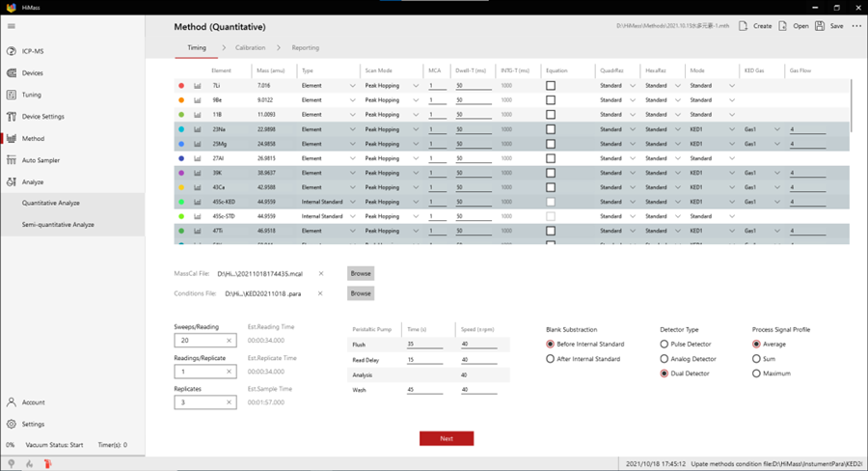
Task: Click the hamburger menu icon in sidebar
Action: (x=11, y=26)
